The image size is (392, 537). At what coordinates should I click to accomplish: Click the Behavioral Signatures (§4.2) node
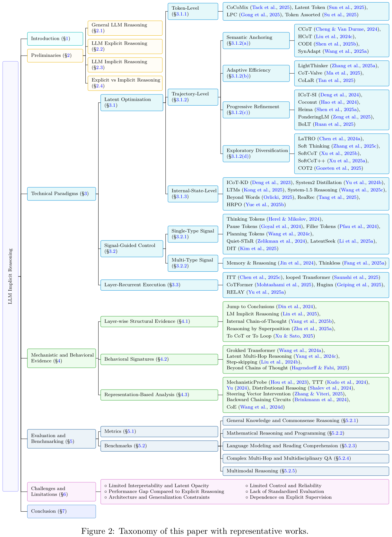coord(159,359)
